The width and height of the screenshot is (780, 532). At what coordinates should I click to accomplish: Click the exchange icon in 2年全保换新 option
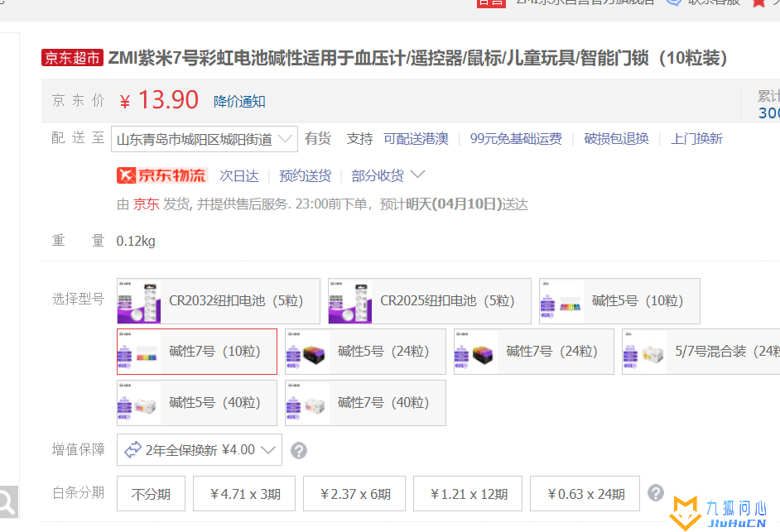tap(132, 449)
